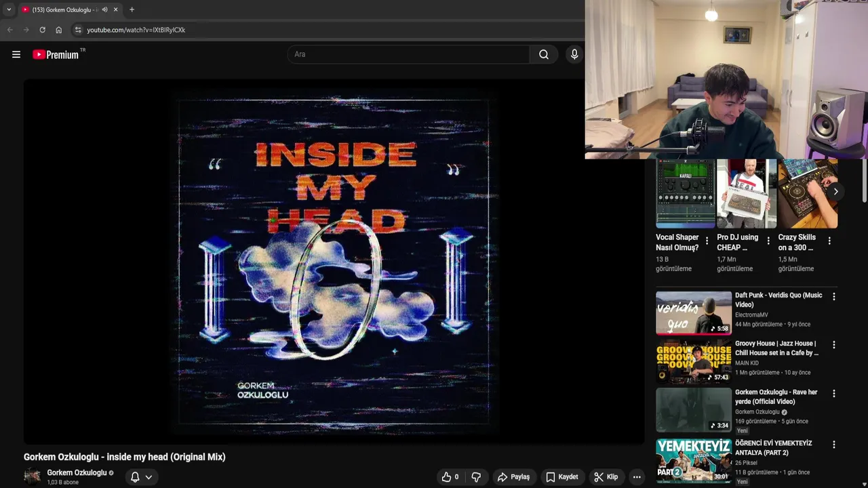
Task: Open options menu for Pro DJ video
Action: tap(768, 241)
